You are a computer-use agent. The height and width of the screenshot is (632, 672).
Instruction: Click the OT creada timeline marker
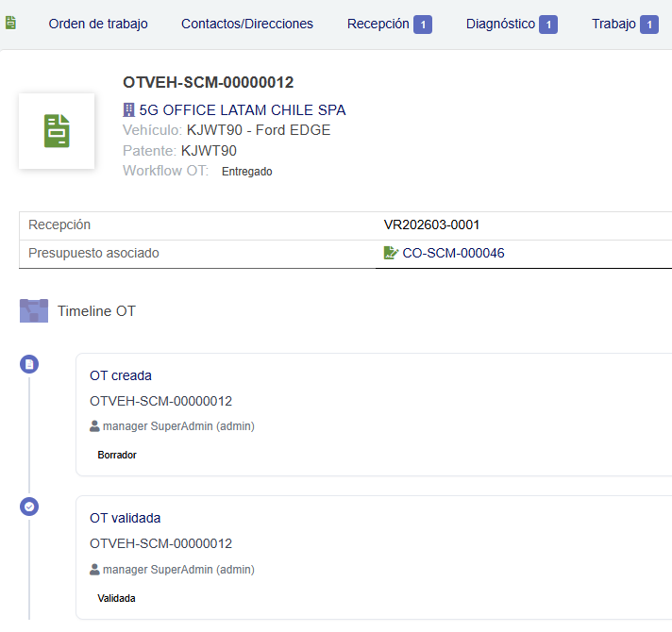click(x=29, y=364)
